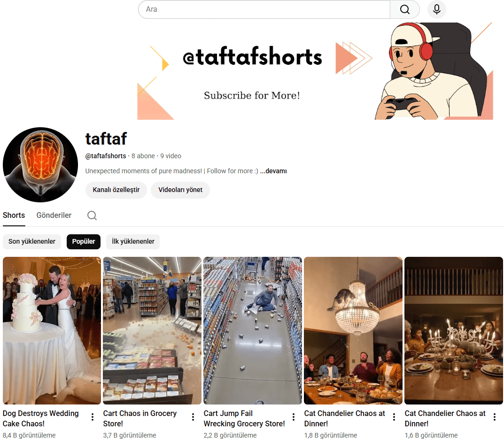Image resolution: width=504 pixels, height=439 pixels.
Task: Switch to the Gönderiler tab
Action: pyautogui.click(x=54, y=216)
